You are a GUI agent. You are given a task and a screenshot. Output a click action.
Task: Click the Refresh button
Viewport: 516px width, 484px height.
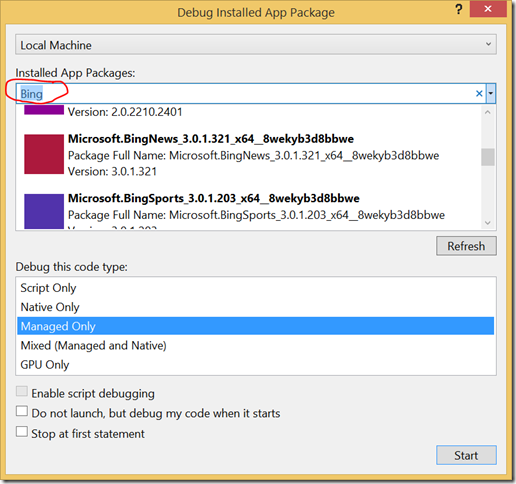click(466, 246)
